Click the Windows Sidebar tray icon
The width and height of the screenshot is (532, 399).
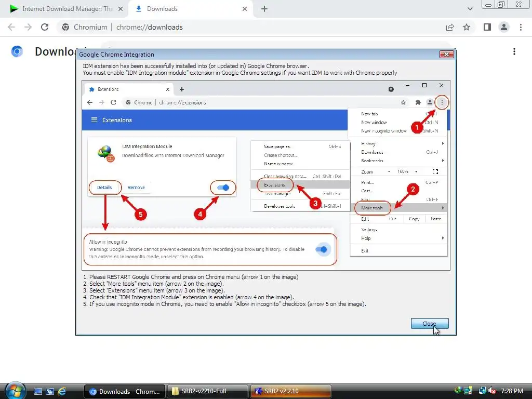coord(468,391)
